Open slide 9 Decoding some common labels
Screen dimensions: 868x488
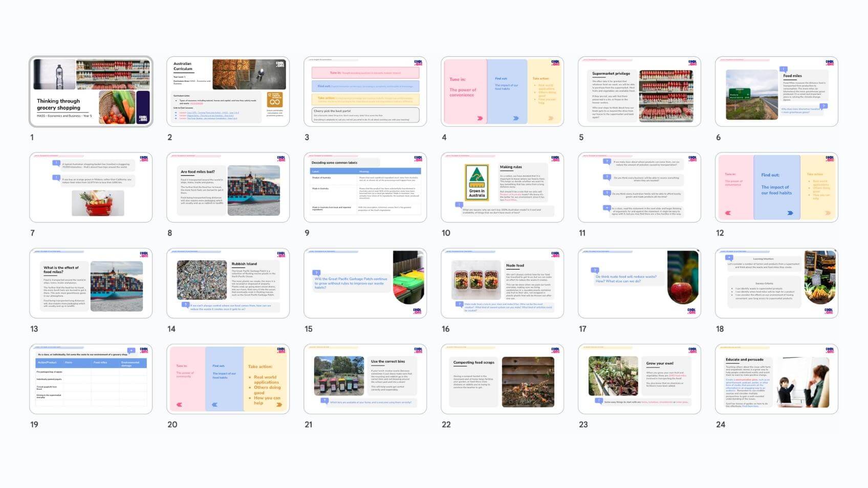click(x=365, y=187)
